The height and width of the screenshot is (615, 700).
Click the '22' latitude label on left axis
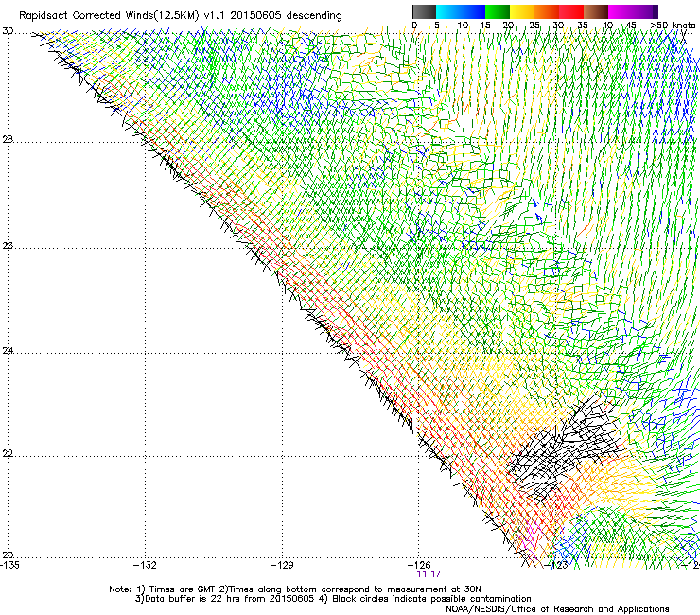click(x=8, y=453)
